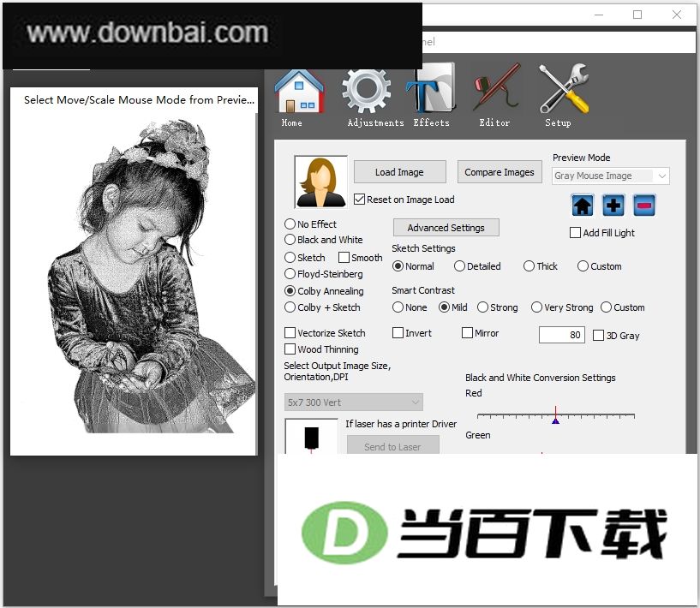Click the blue plus zoom icon

[x=613, y=206]
